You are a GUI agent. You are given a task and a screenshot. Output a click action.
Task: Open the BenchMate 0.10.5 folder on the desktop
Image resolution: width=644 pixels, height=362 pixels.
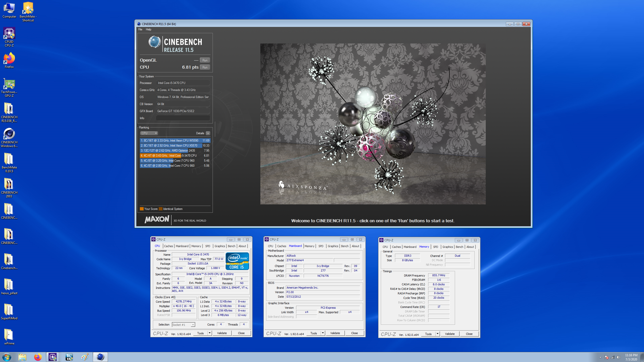point(9,163)
